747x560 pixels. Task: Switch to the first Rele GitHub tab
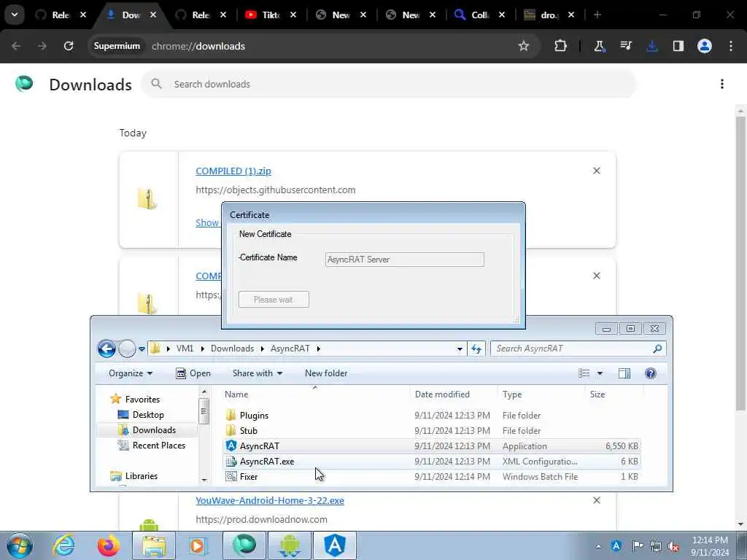[61, 15]
